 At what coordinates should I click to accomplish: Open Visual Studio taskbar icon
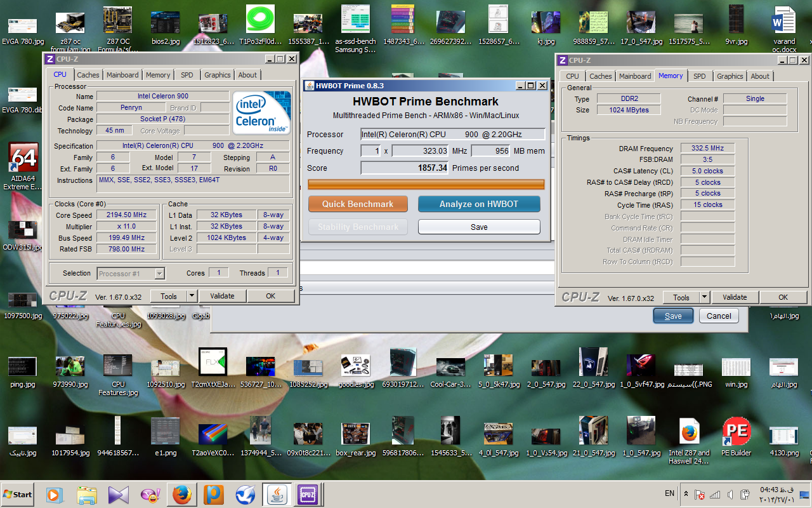coord(119,495)
